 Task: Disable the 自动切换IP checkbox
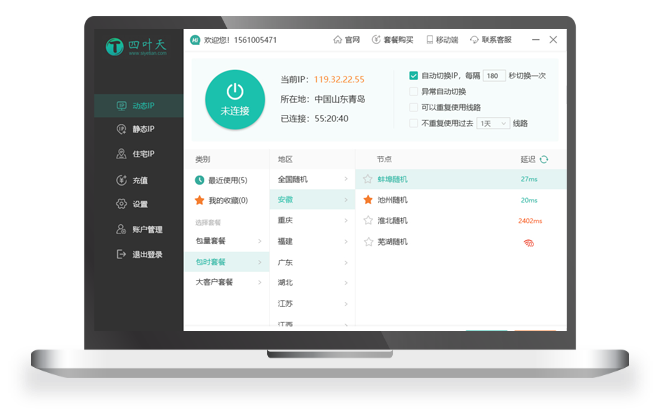414,75
